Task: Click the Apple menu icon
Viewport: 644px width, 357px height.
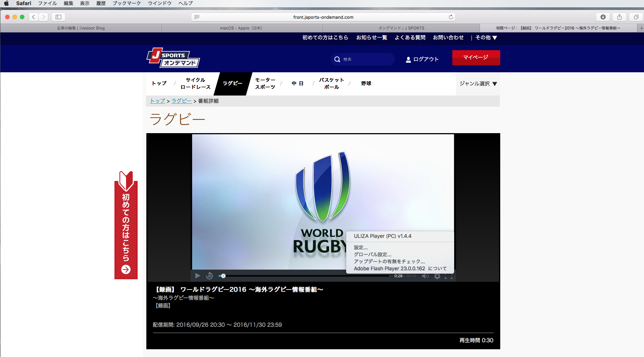Action: click(6, 3)
